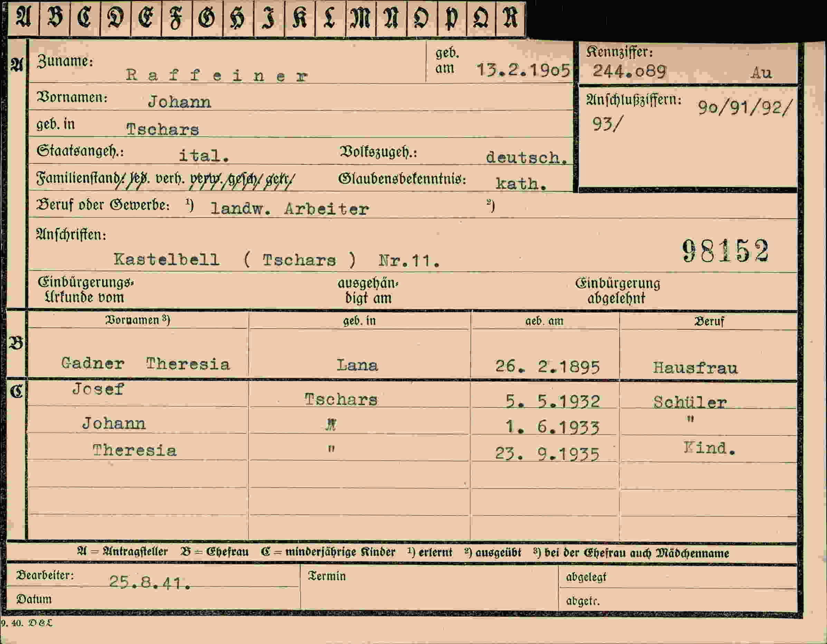Click child 'Johann' in section C
This screenshot has height=644, width=827.
[x=114, y=424]
